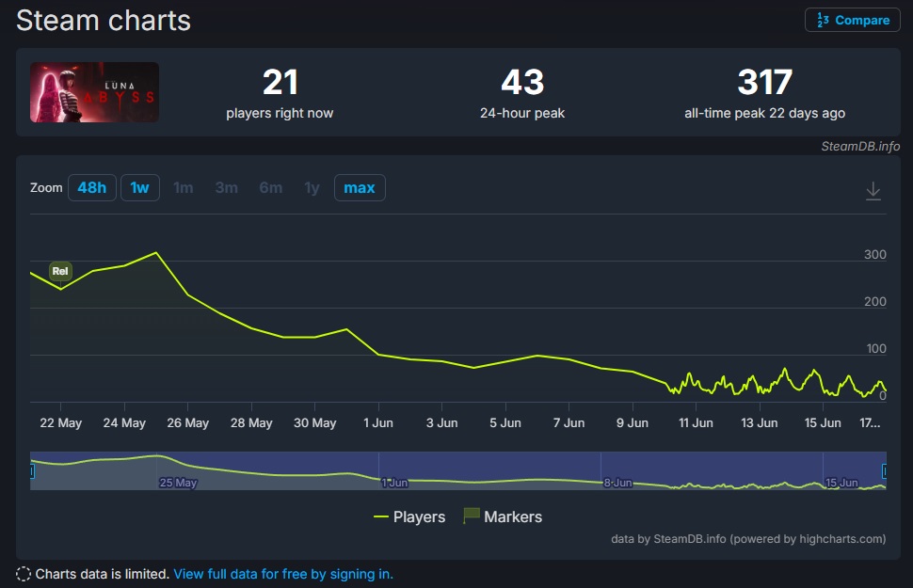Open the Compare charts button
This screenshot has width=913, height=588.
click(x=853, y=20)
